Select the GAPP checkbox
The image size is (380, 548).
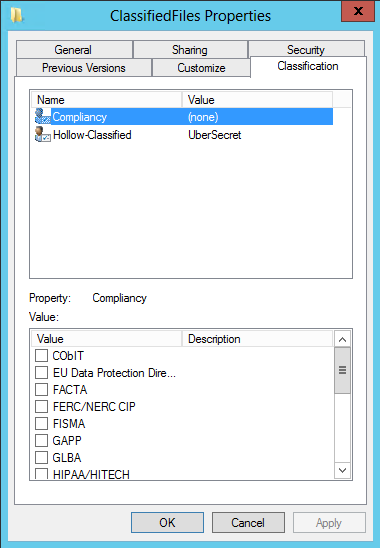[x=41, y=440]
